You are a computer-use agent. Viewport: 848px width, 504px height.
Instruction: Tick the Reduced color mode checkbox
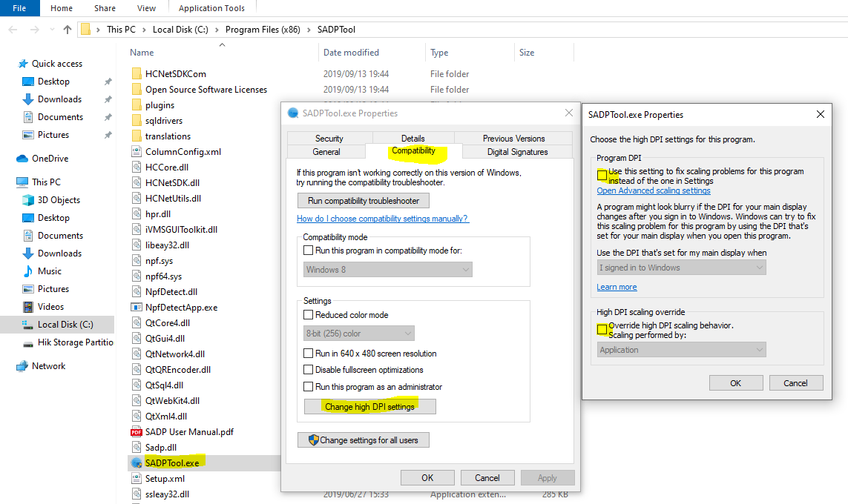(x=309, y=315)
